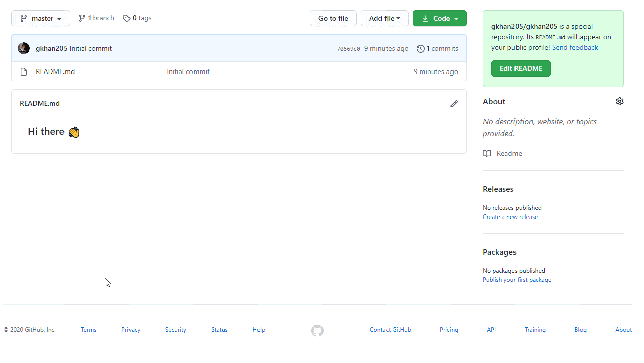Image resolution: width=644 pixels, height=363 pixels.
Task: Open the Terms footer link
Action: click(x=89, y=330)
